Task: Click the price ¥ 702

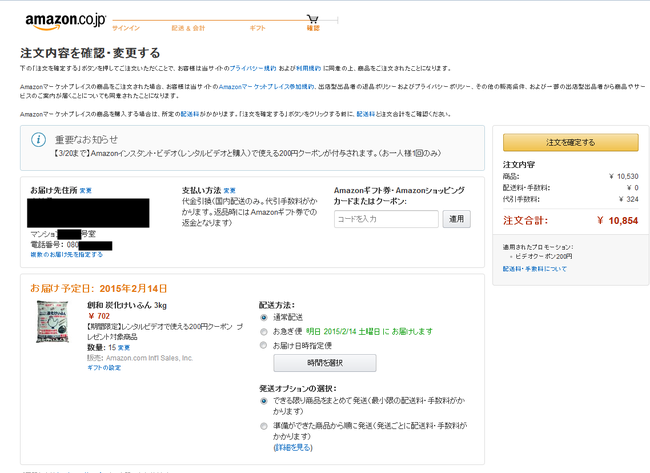Action: click(x=99, y=316)
